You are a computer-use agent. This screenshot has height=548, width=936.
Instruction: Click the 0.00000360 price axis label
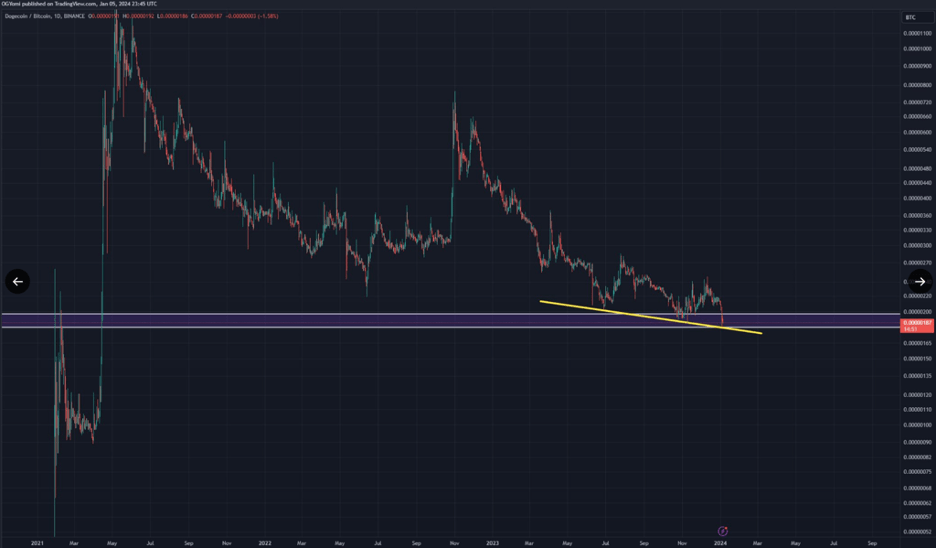[x=917, y=215]
